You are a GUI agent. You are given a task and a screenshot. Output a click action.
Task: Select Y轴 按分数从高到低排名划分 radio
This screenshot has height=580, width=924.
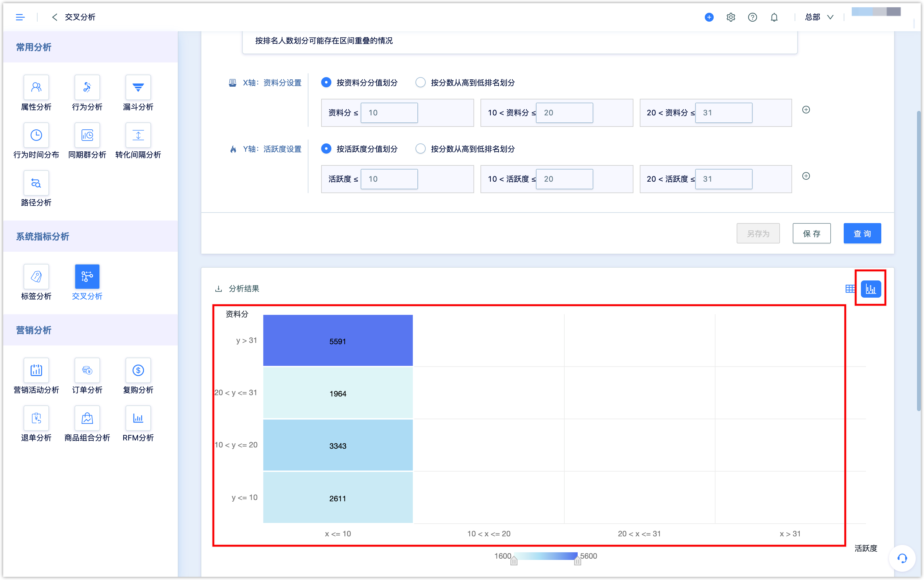click(420, 149)
